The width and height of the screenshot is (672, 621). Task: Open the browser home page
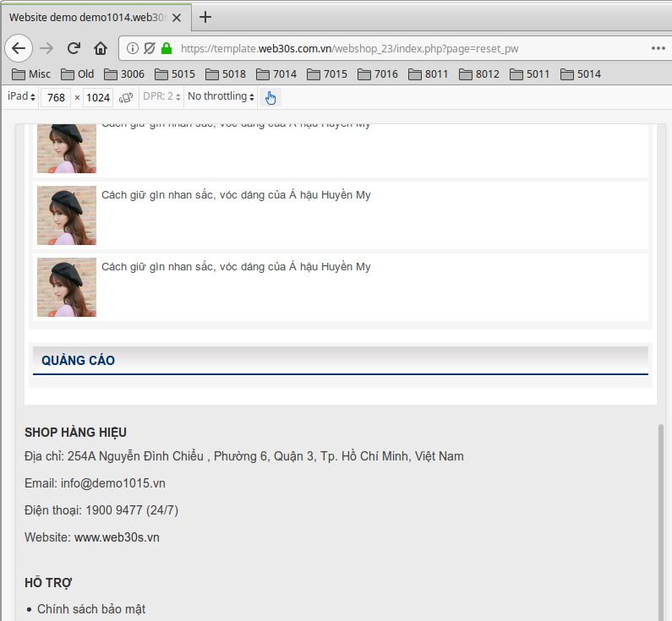101,48
